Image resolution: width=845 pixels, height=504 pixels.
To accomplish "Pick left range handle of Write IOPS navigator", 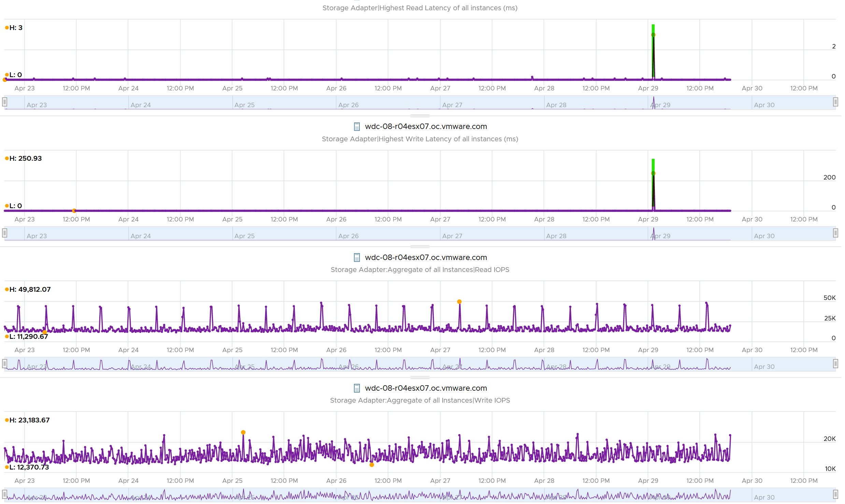I will point(5,494).
